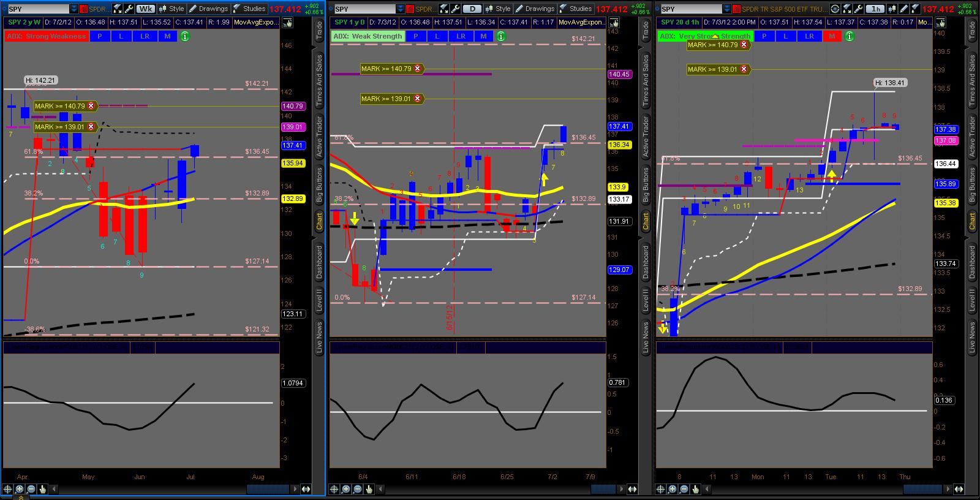This screenshot has height=500, width=980.
Task: Open Times And Sales tab beside weekly chart
Action: [319, 81]
